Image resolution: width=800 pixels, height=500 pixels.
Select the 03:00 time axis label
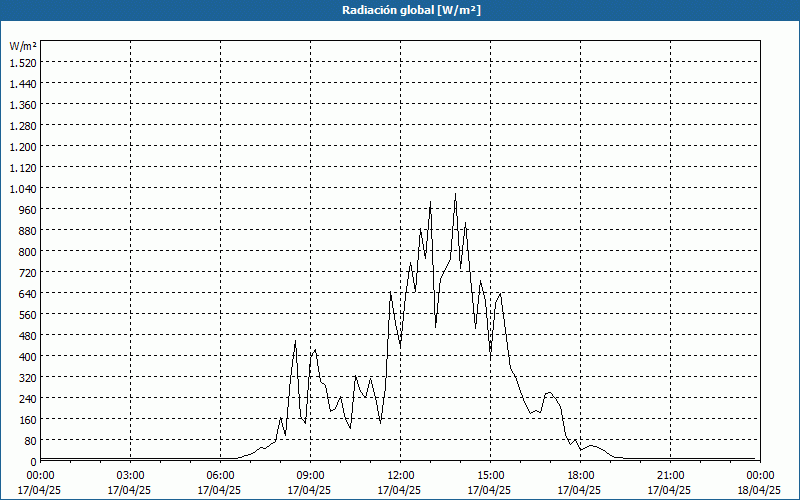click(130, 476)
